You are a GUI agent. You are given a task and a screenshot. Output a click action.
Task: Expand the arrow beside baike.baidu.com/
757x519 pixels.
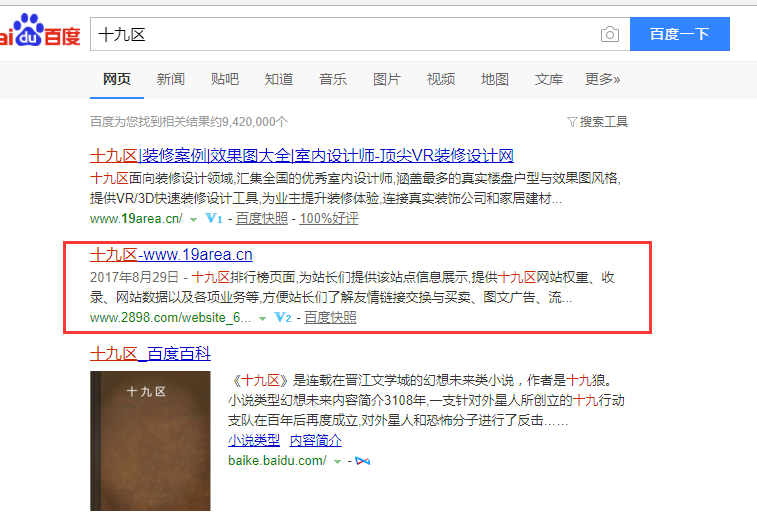pyautogui.click(x=337, y=462)
